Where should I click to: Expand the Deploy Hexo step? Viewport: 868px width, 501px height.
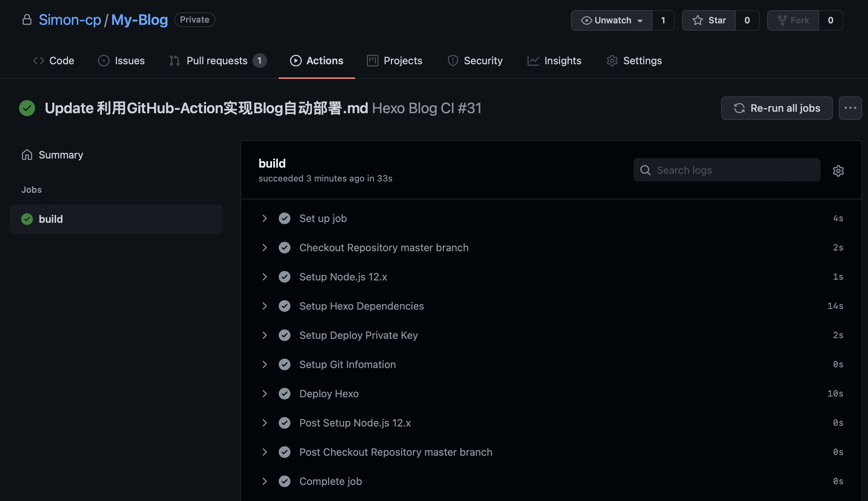coord(264,394)
